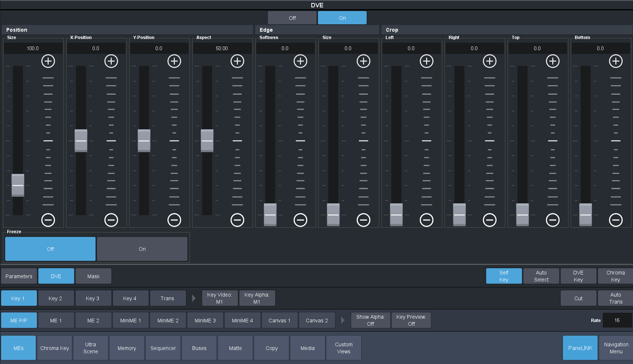Switch to the Mask tab

point(93,276)
